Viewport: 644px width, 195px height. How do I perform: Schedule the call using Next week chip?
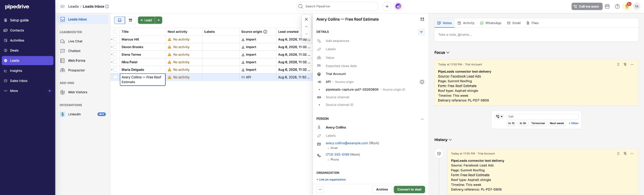click(557, 123)
